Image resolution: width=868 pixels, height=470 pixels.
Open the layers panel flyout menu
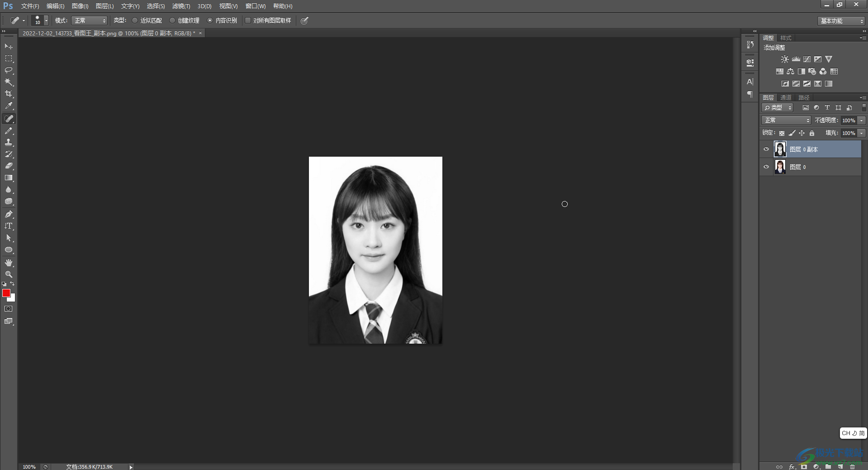[863, 97]
